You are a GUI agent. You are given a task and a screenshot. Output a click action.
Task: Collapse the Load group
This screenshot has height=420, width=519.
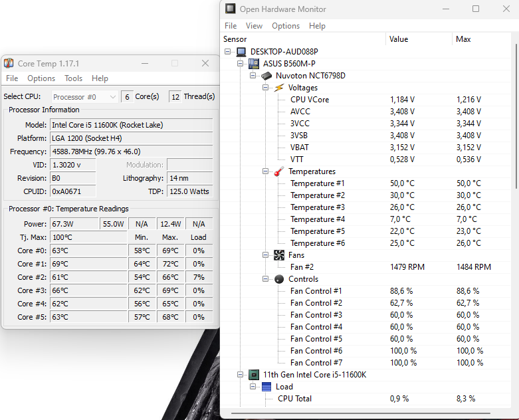click(253, 387)
